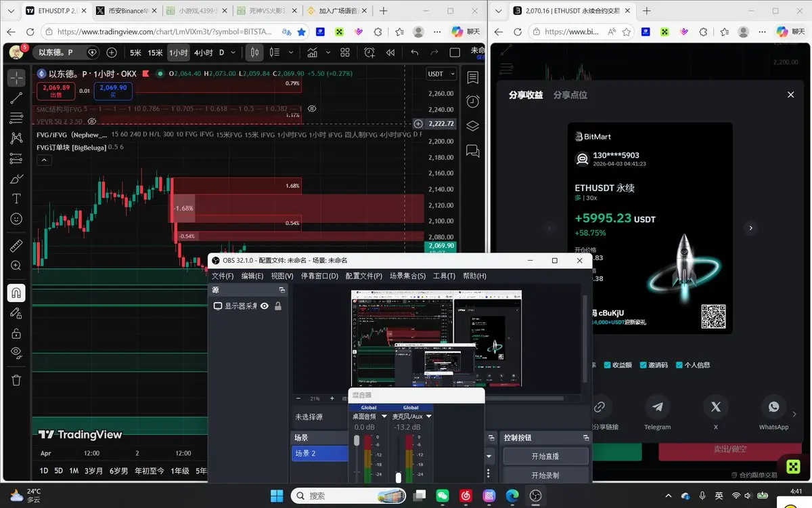The image size is (812, 508).
Task: Select the crosshair cursor tool in TradingView
Action: tap(16, 77)
